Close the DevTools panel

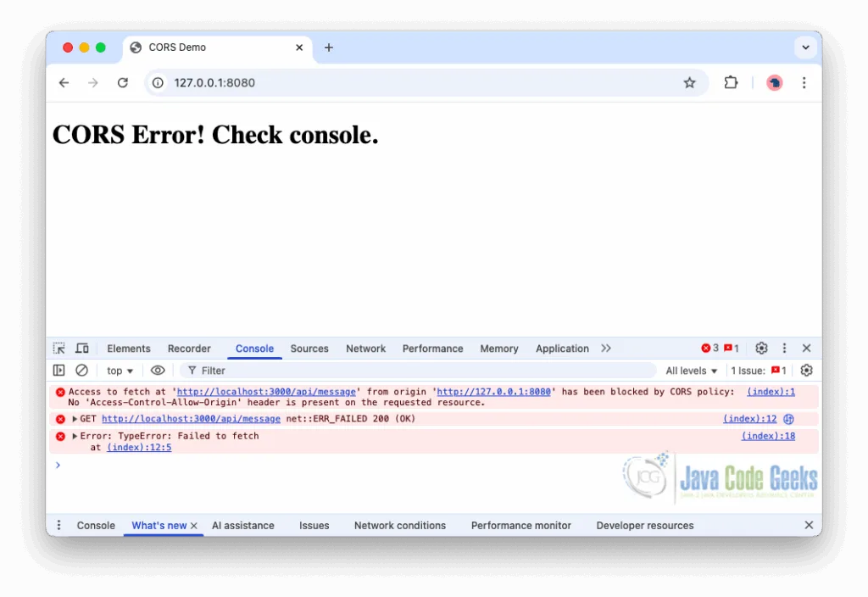tap(807, 348)
